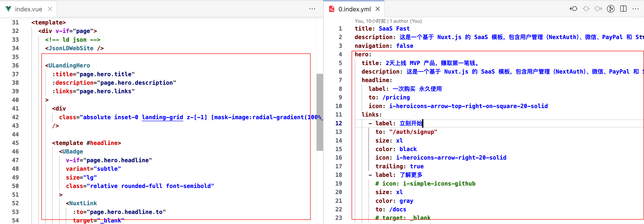Click '<ULandingHero' tag
This screenshot has width=644, height=224.
(68, 65)
